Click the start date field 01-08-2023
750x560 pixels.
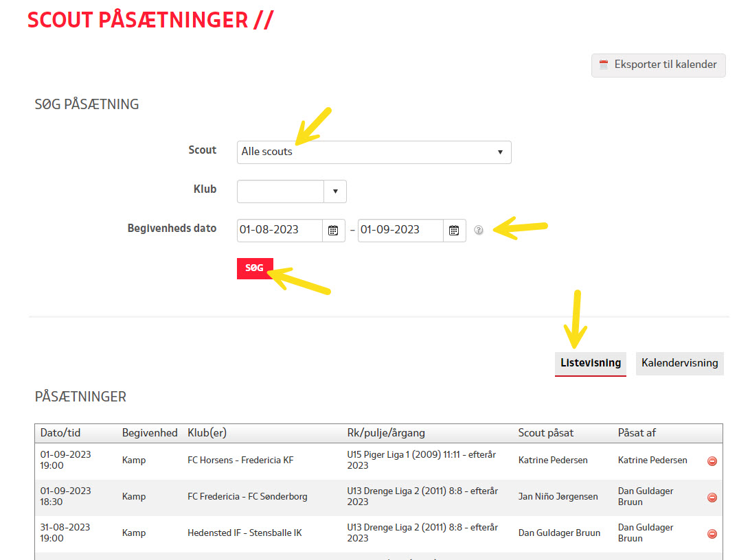[x=280, y=231]
